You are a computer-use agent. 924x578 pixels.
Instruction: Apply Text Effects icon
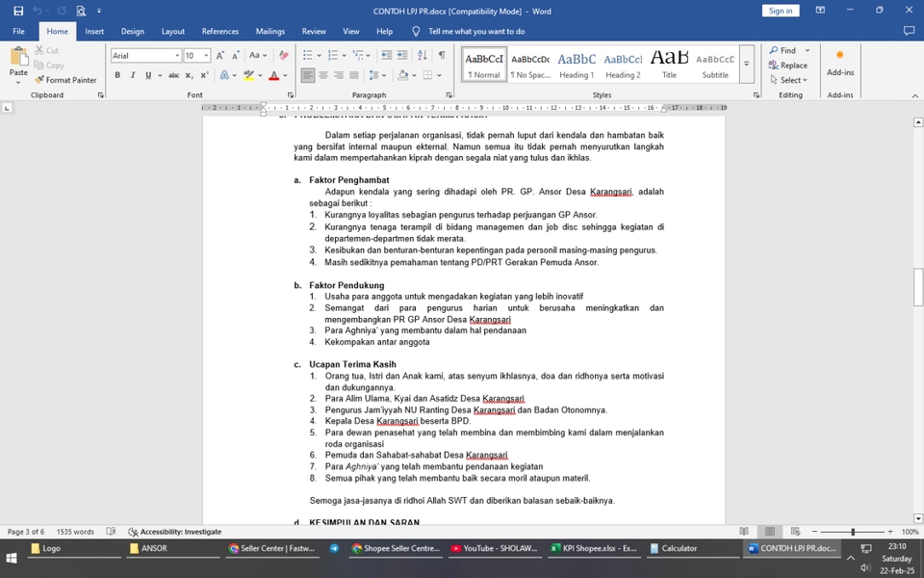point(224,75)
